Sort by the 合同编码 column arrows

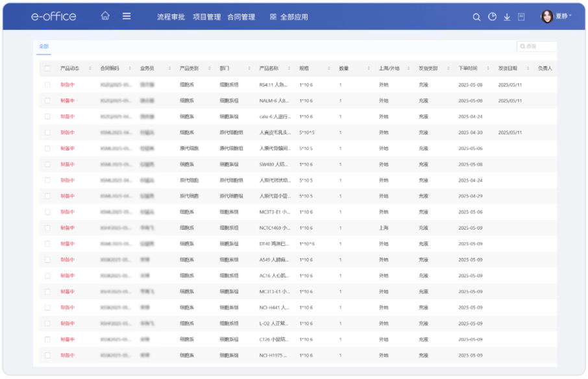130,68
